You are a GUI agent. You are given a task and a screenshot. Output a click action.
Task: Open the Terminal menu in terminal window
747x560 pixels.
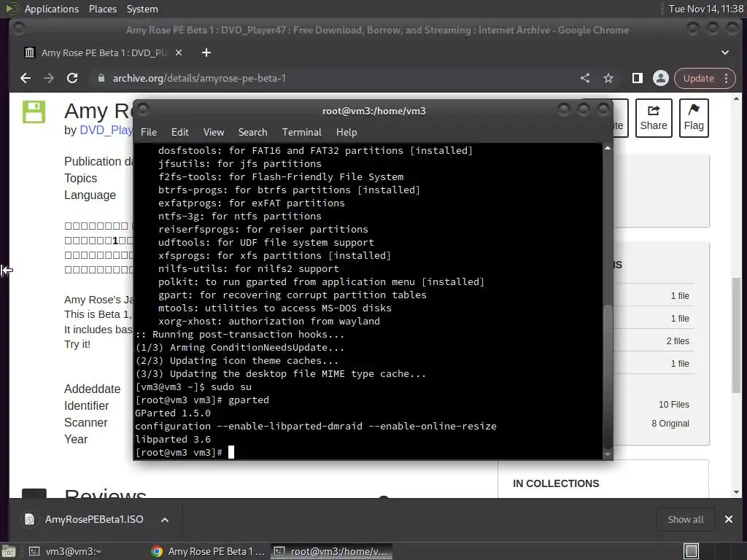pos(301,132)
